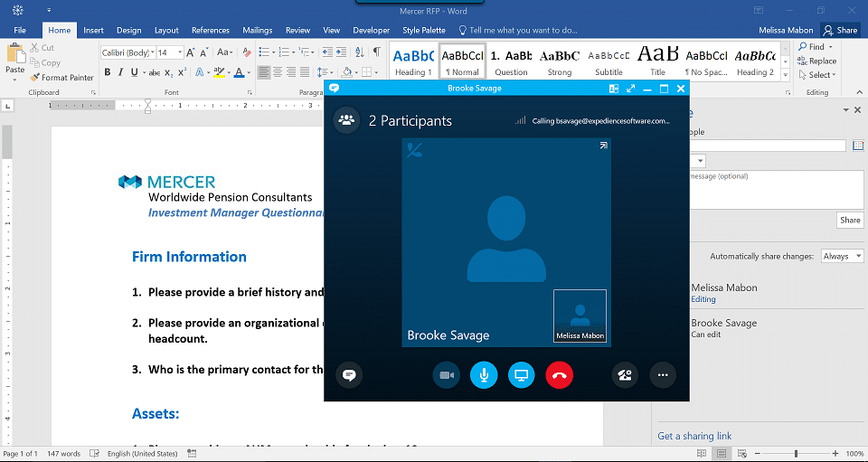
Task: Activate the Format Painter brush
Action: pyautogui.click(x=35, y=78)
